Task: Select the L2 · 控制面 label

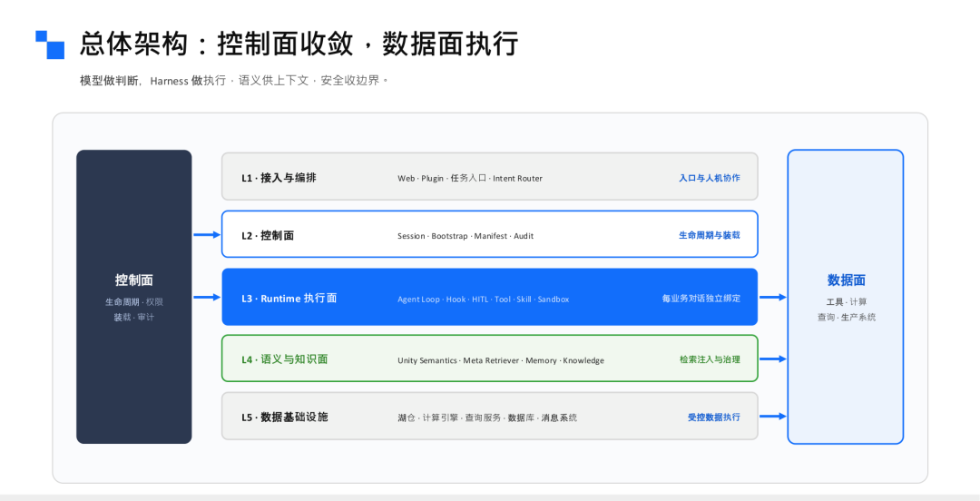Action: point(268,235)
